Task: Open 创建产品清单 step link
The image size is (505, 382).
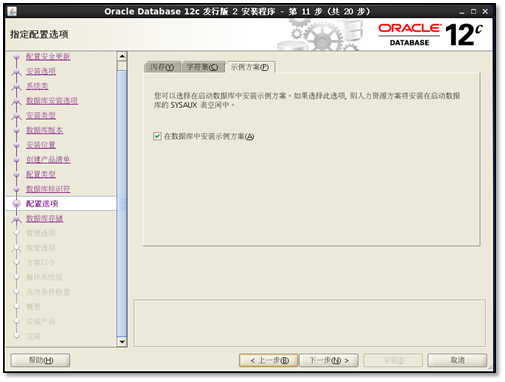Action: click(48, 159)
